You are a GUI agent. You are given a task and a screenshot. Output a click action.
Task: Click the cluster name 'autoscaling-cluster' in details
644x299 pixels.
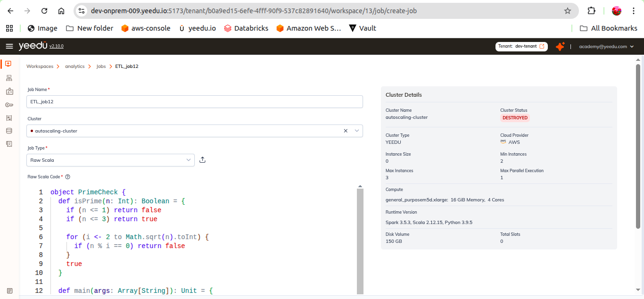(x=406, y=117)
